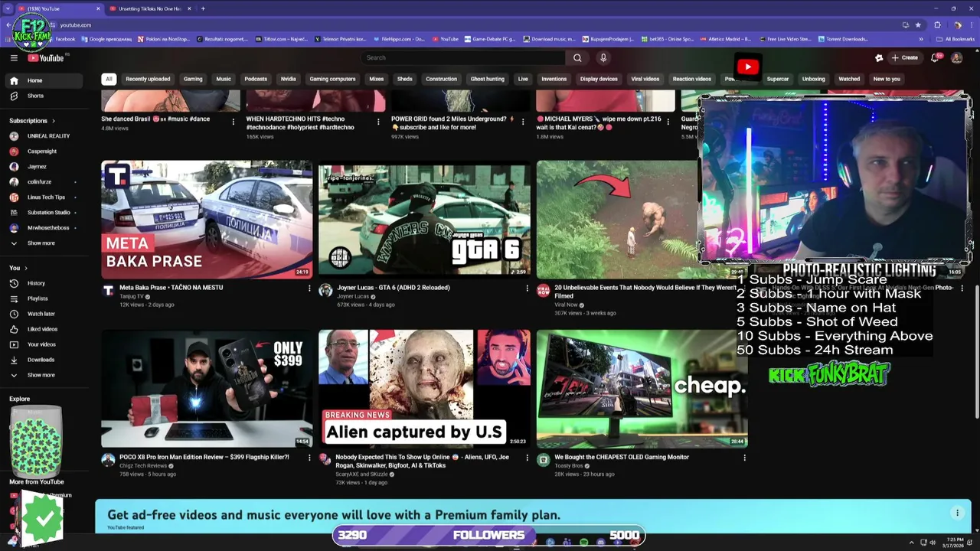
Task: Expand the Subscriptions section header
Action: (31, 121)
